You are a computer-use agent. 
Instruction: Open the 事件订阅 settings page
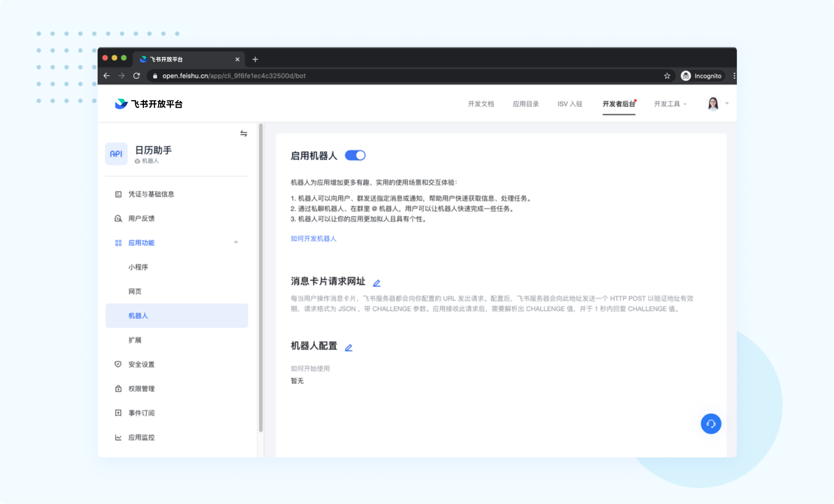click(141, 412)
